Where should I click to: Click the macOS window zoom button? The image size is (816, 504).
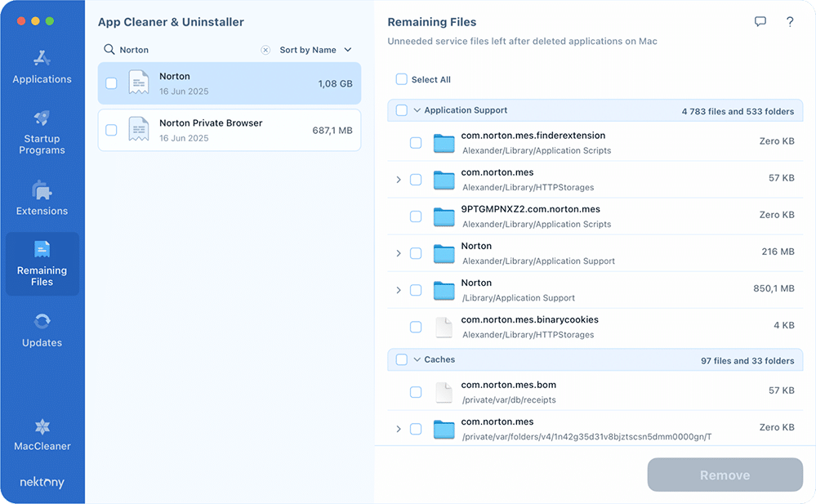pos(50,20)
